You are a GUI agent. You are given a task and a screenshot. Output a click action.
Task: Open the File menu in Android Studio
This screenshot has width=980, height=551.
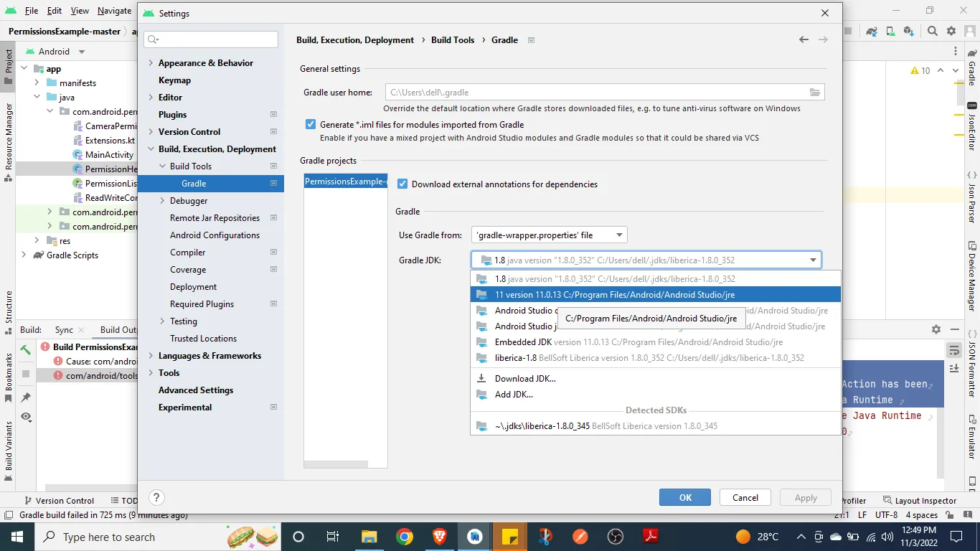[32, 11]
